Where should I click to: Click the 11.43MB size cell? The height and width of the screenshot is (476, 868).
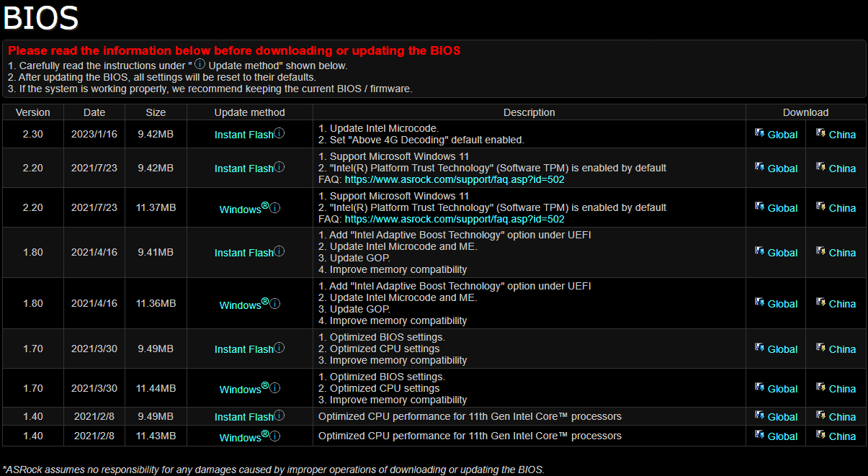tap(156, 436)
